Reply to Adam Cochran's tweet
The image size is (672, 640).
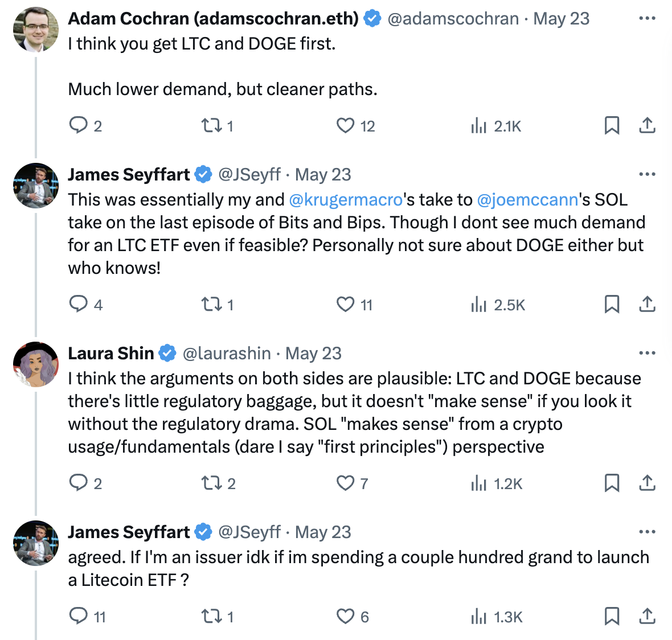(80, 125)
